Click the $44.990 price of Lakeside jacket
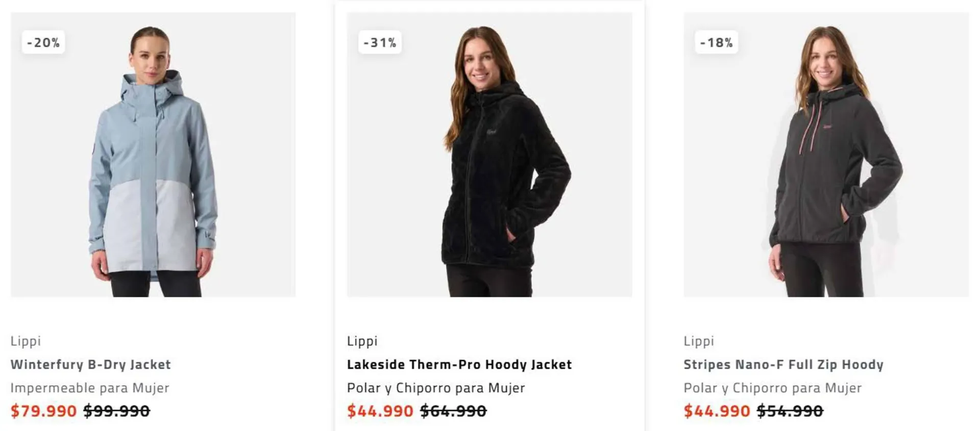This screenshot has height=431, width=980. coord(380,411)
